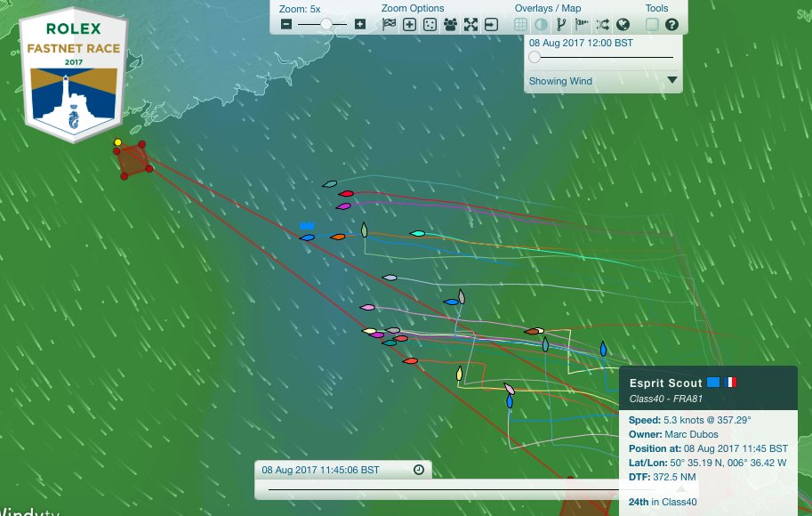Viewport: 812px width, 516px height.
Task: Click the 08 Aug 2017 12:00 BST wind time
Action: point(581,43)
